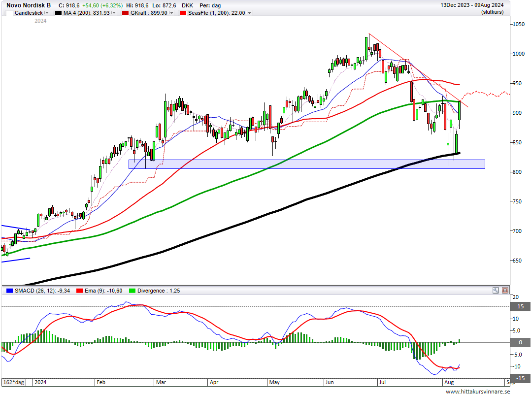Viewport: 532px width, 394px height.
Task: Click the black MA 4 color swatch
Action: click(x=58, y=13)
